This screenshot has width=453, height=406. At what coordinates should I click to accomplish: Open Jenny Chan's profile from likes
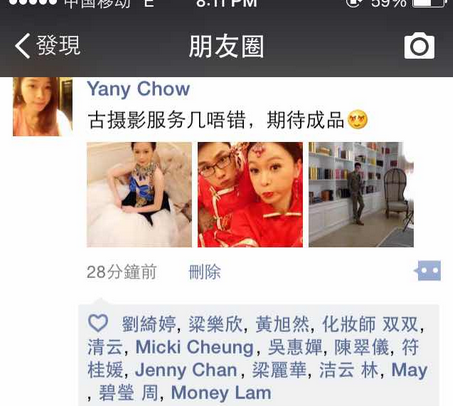click(186, 370)
